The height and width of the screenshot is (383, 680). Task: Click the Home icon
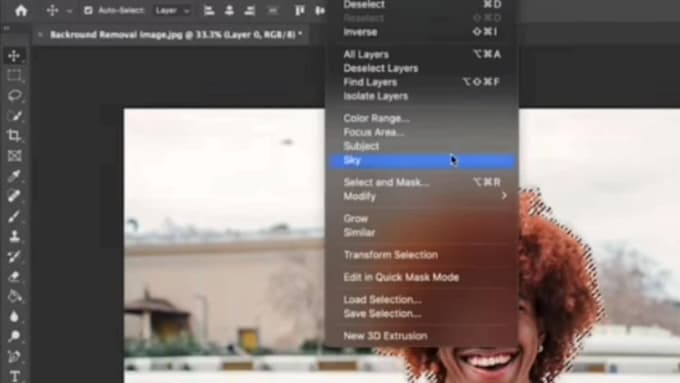coord(21,10)
